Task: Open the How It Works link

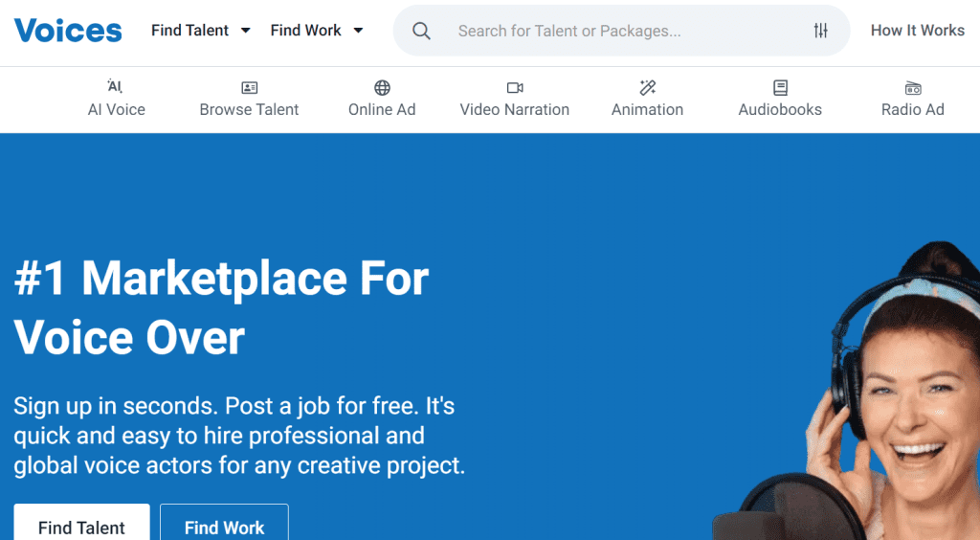Action: [x=917, y=31]
